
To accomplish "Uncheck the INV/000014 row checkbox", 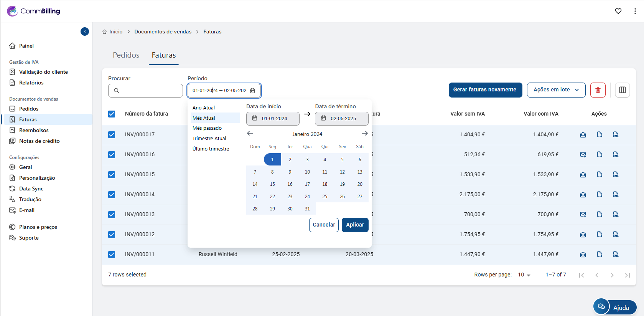I will (x=112, y=195).
